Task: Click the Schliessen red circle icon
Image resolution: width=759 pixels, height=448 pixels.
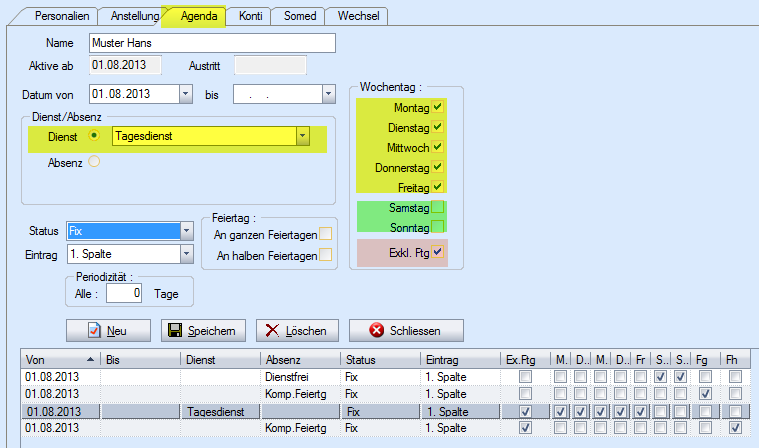Action: coord(377,330)
